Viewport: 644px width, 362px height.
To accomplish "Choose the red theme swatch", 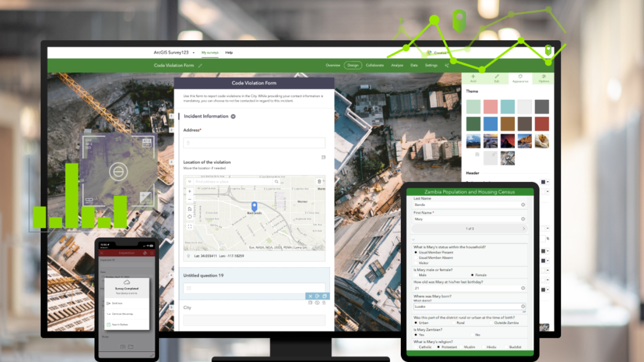I will point(542,124).
